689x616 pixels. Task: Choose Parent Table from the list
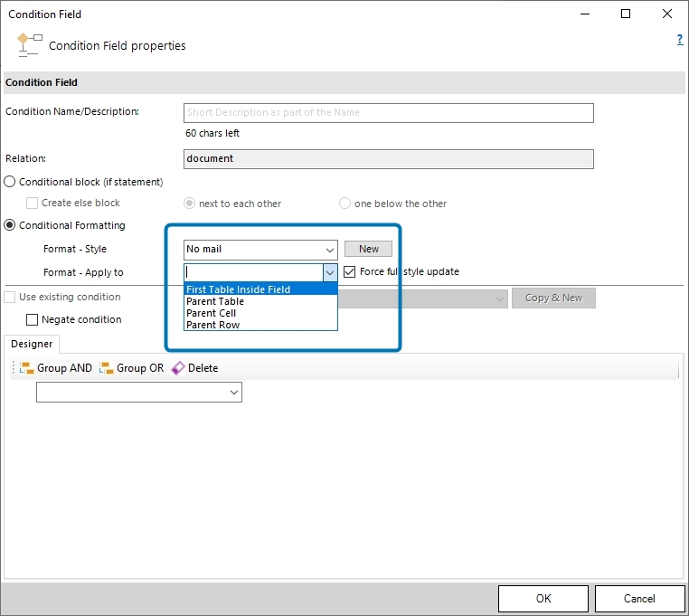(260, 301)
